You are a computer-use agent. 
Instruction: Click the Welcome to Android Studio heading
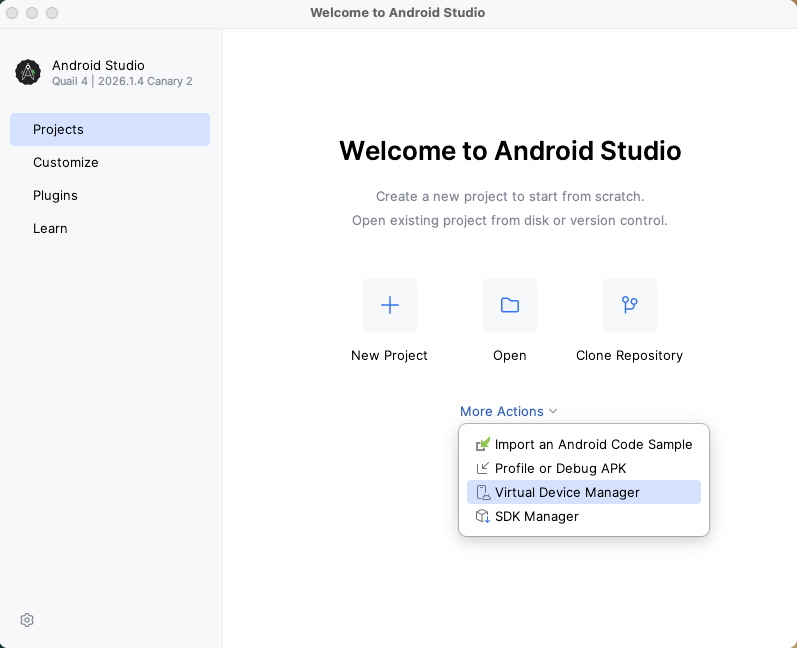point(510,150)
